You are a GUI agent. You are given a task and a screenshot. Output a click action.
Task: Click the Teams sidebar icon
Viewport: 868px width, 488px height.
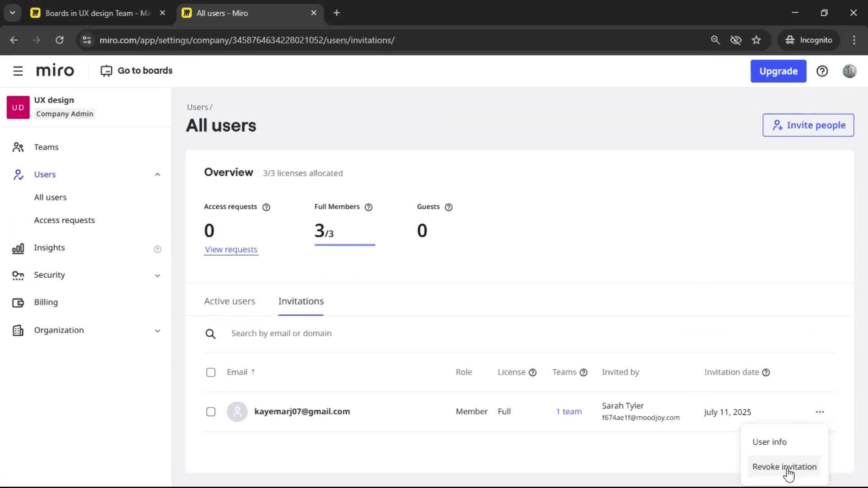(18, 147)
